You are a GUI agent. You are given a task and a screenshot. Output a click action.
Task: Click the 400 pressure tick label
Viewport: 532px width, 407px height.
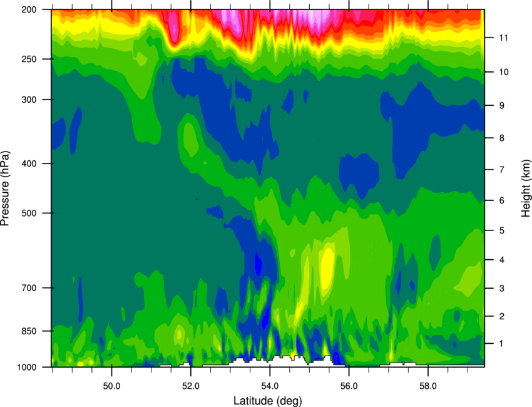point(29,163)
